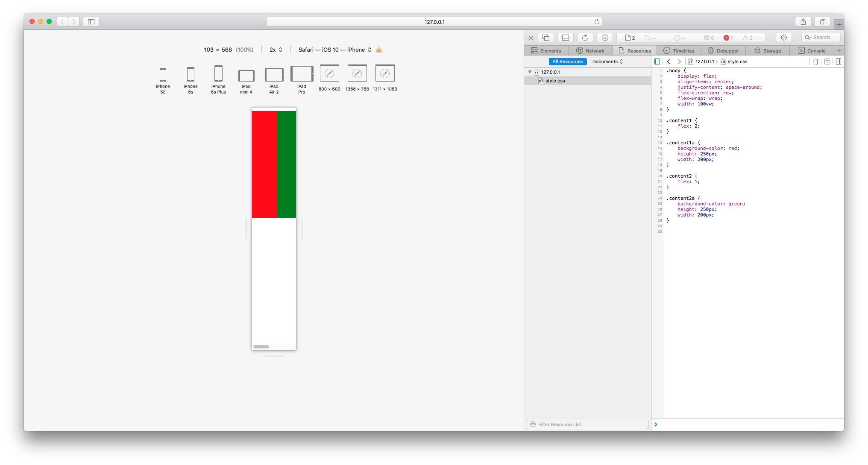Reload the inspected page in Web Inspector

tap(585, 38)
